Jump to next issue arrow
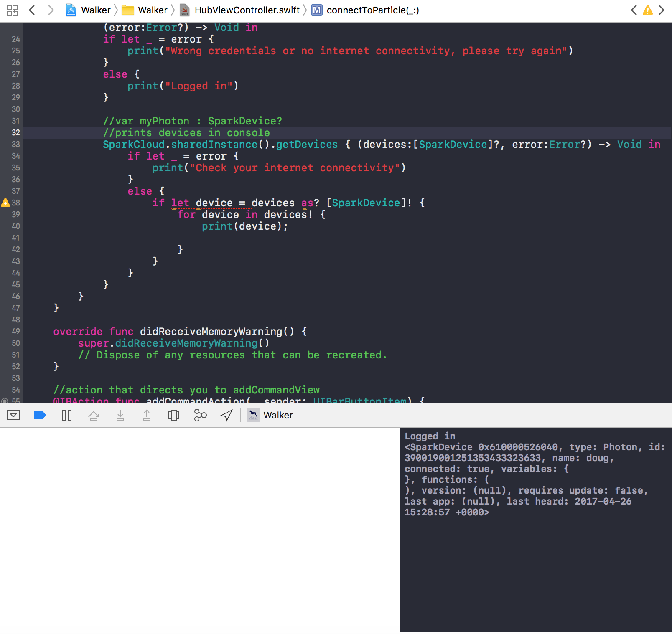This screenshot has height=634, width=672. [x=662, y=10]
